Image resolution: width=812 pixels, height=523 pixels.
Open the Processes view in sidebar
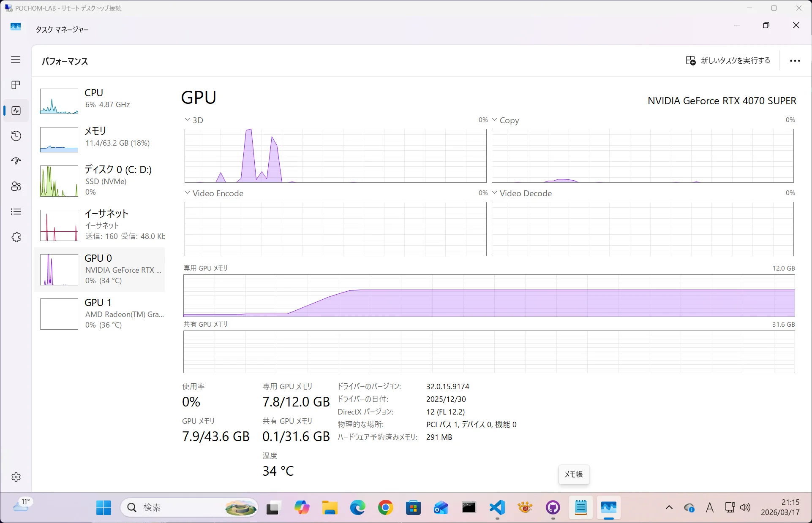click(x=16, y=85)
